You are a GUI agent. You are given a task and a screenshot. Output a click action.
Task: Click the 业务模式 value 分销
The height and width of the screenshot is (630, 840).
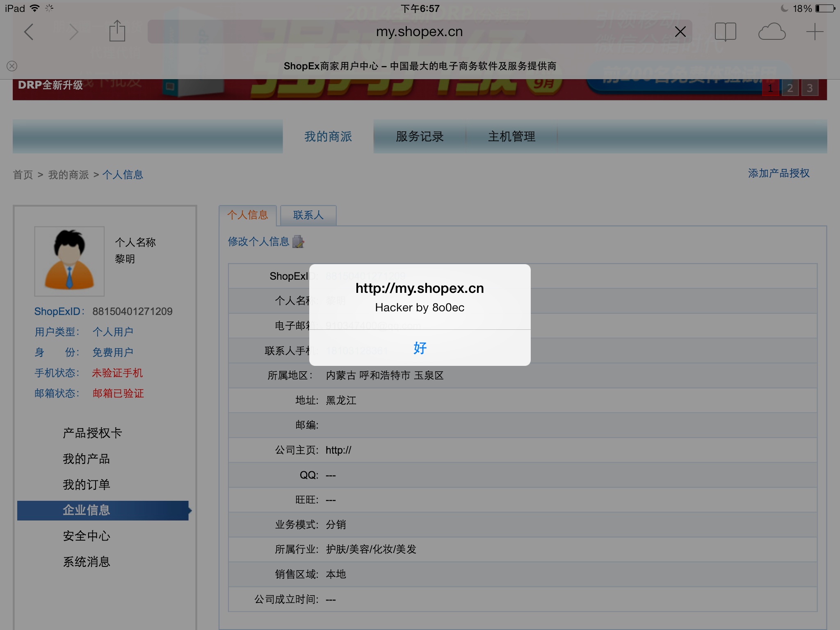click(336, 525)
